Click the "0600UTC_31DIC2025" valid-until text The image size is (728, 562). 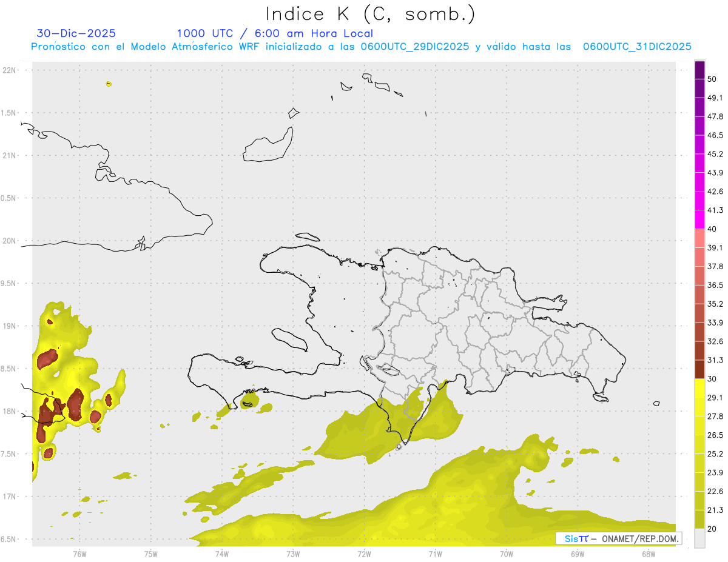(x=637, y=47)
